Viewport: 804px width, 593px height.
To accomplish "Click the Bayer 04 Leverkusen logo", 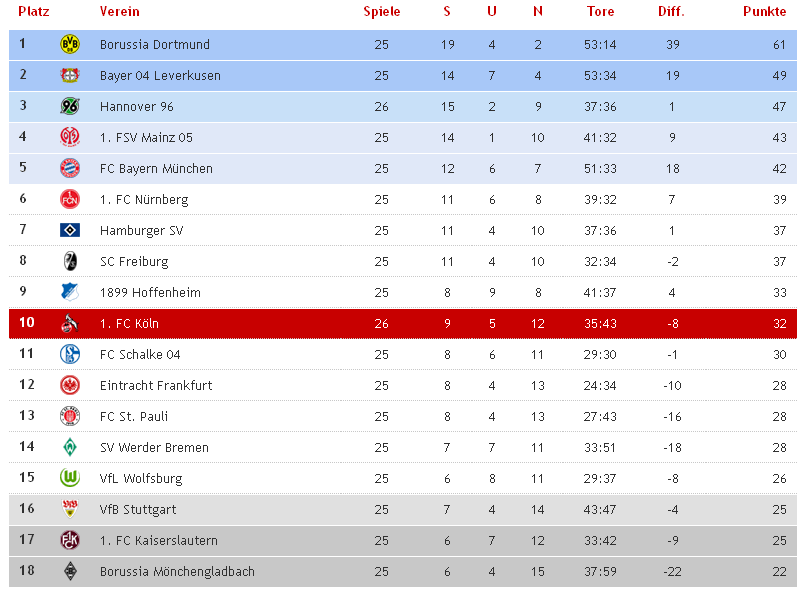I will [x=70, y=75].
